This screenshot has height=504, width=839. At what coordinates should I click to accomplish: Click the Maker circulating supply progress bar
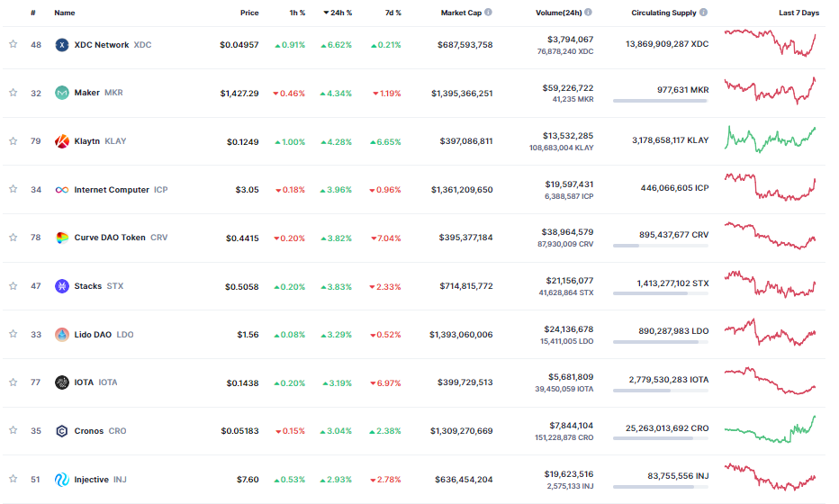pos(661,101)
